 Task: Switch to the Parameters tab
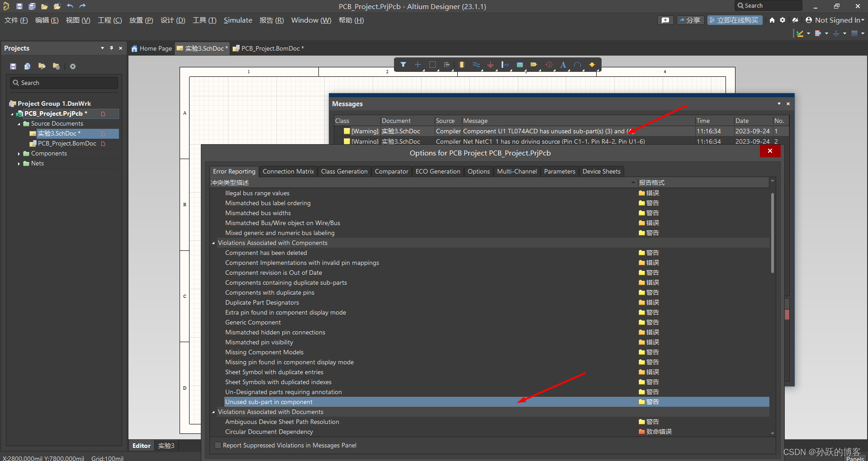pos(560,171)
